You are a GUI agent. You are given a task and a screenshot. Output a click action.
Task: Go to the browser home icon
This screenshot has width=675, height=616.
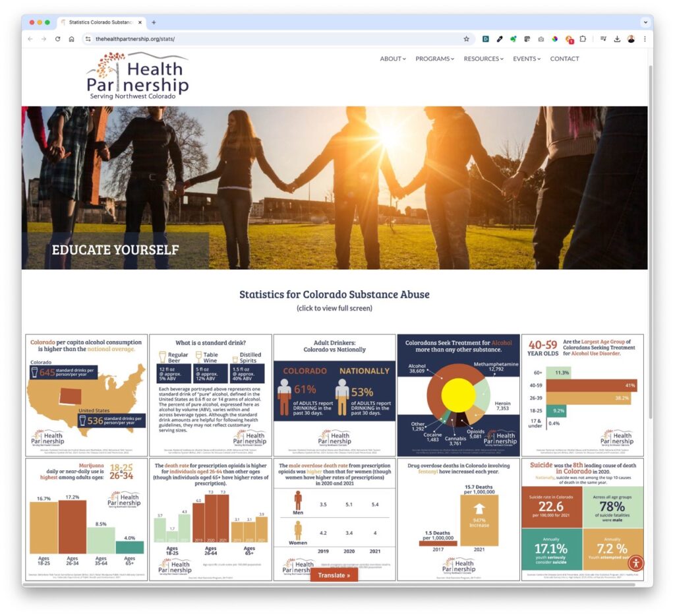click(71, 39)
